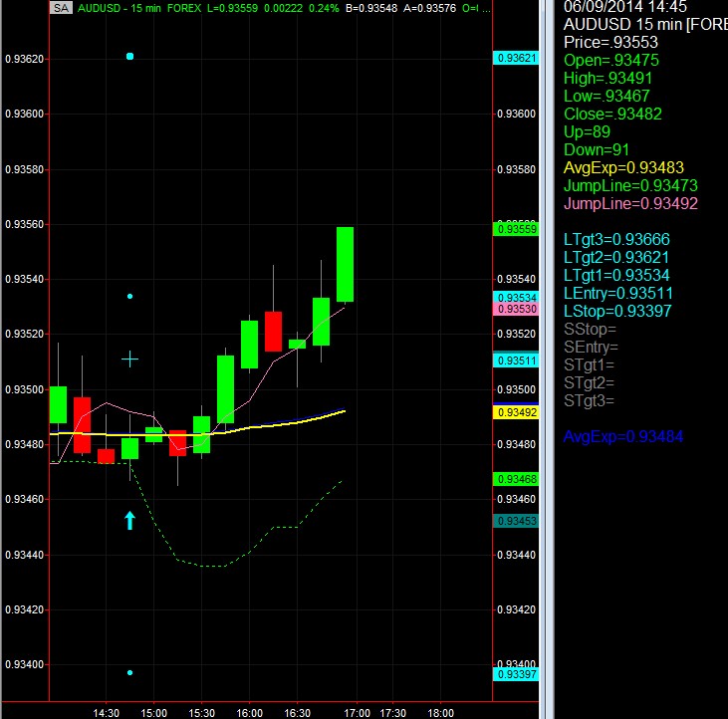
Task: Click the grey STgt3= entry
Action: point(589,400)
